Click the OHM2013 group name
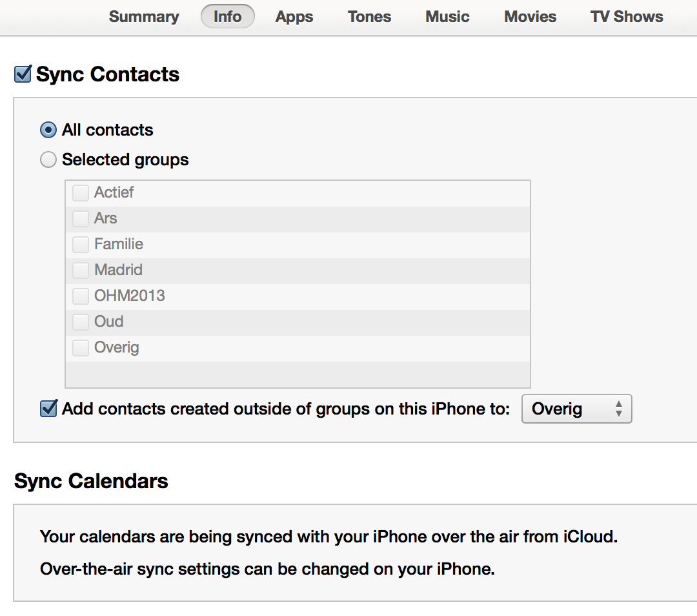Viewport: 697px width, 616px height. (129, 296)
